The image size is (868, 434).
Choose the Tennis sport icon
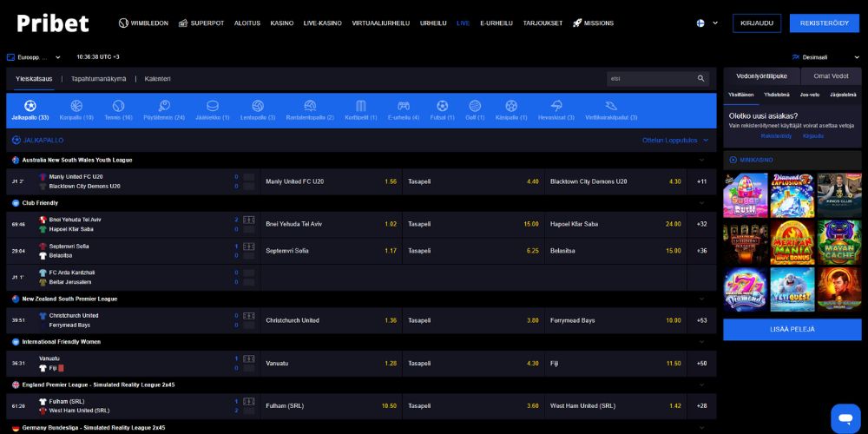pyautogui.click(x=118, y=106)
